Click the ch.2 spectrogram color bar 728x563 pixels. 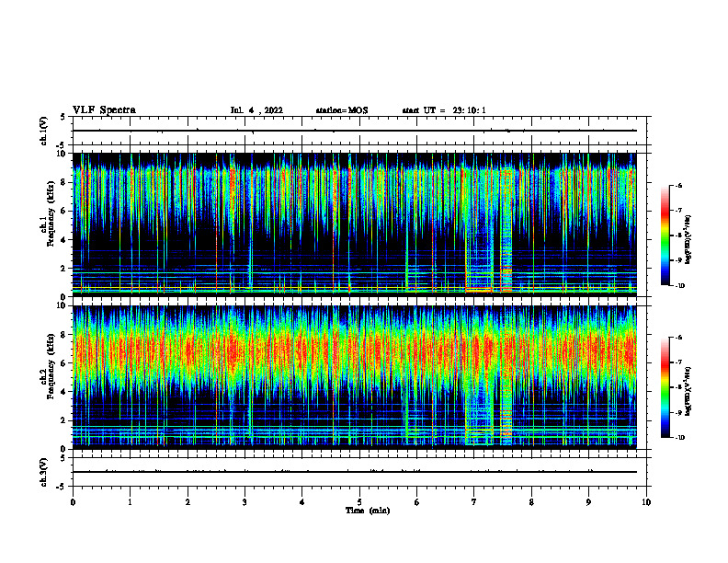(x=665, y=387)
